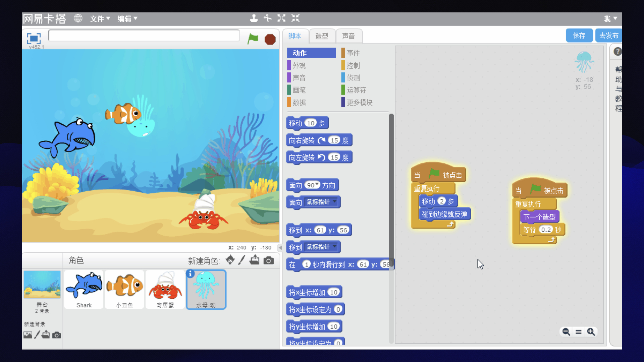Select the 动作 block category
The height and width of the screenshot is (362, 644).
click(x=311, y=53)
